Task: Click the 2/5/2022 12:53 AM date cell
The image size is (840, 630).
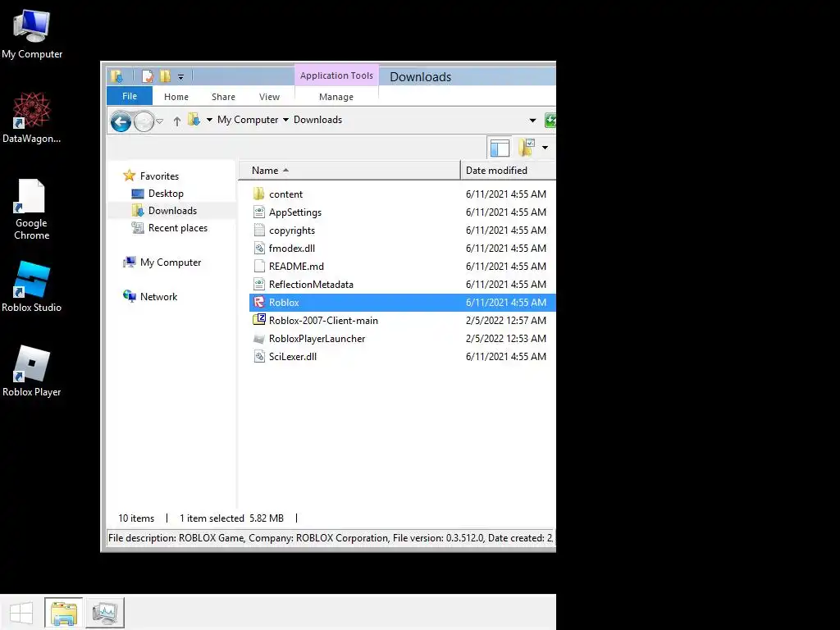Action: (506, 339)
